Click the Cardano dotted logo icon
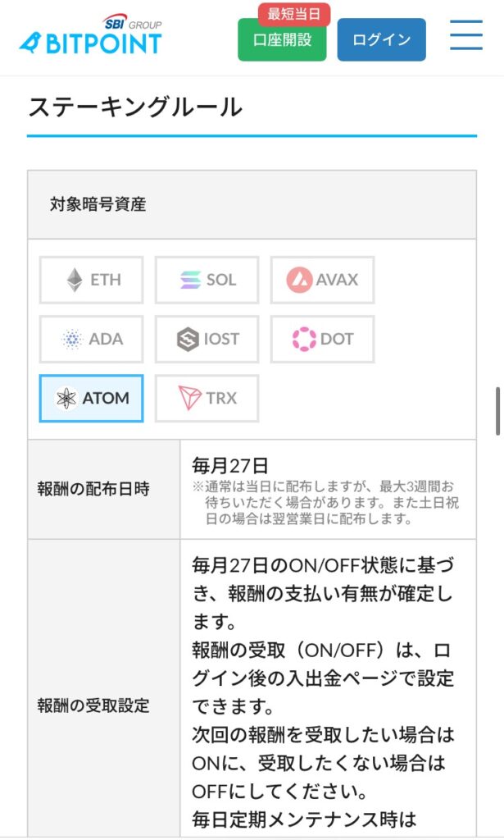 coord(72,339)
